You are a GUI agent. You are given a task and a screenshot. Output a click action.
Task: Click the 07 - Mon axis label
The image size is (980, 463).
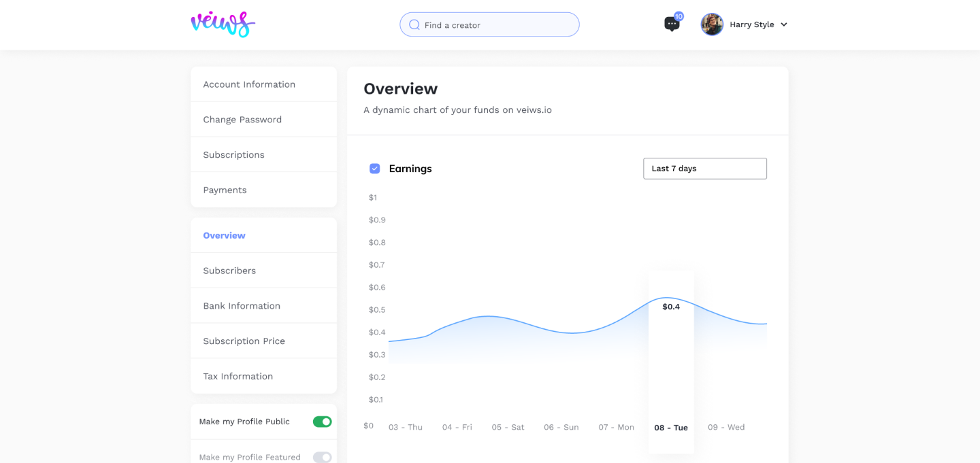[617, 427]
